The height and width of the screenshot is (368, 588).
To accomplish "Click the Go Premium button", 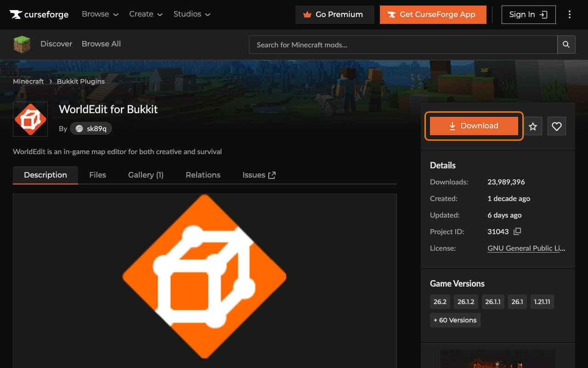I will (335, 15).
